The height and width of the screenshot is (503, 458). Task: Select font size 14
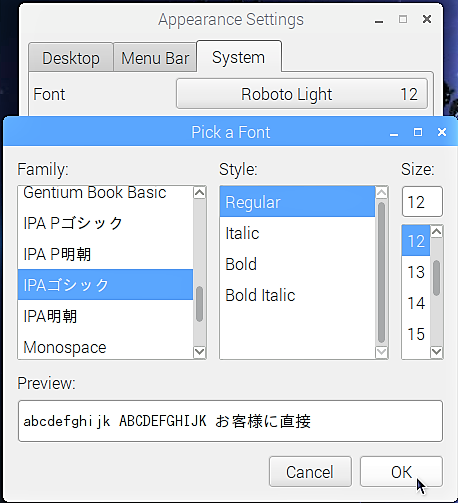[x=416, y=303]
